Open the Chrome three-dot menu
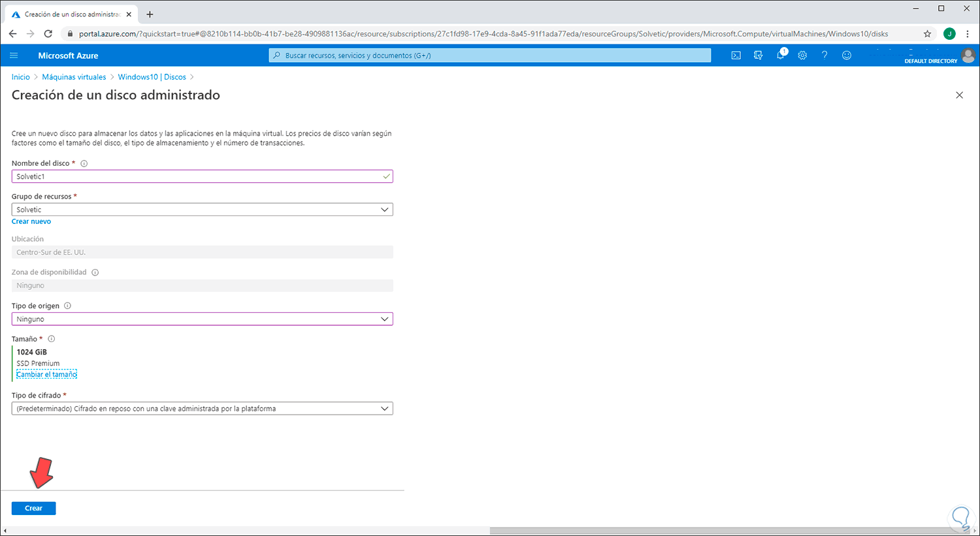 (968, 34)
